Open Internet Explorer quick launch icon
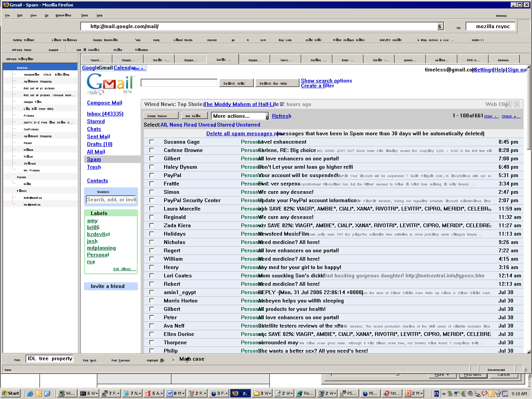This screenshot has height=399, width=532. coord(30,393)
